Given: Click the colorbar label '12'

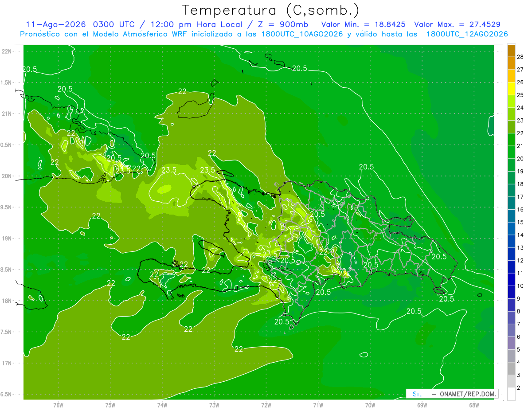Looking at the screenshot, I should 520,261.
